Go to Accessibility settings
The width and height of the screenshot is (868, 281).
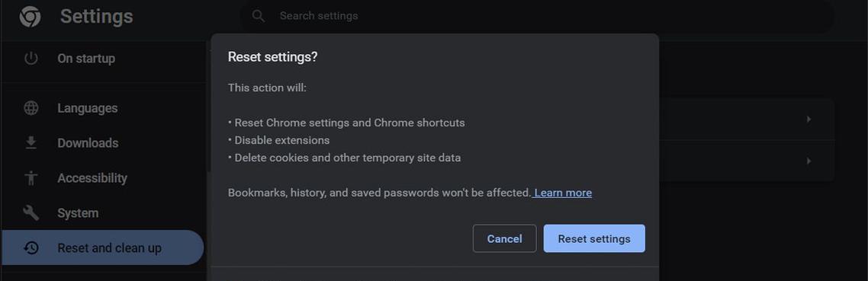tap(92, 178)
